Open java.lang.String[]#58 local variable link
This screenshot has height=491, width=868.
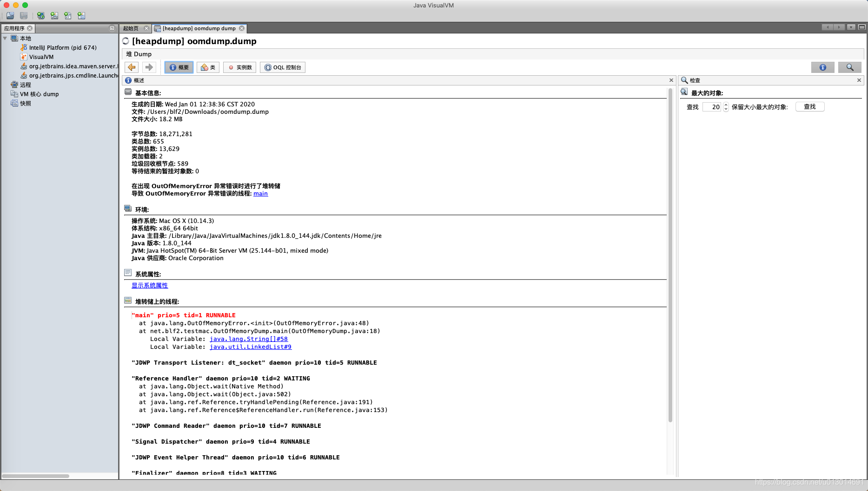click(x=249, y=339)
